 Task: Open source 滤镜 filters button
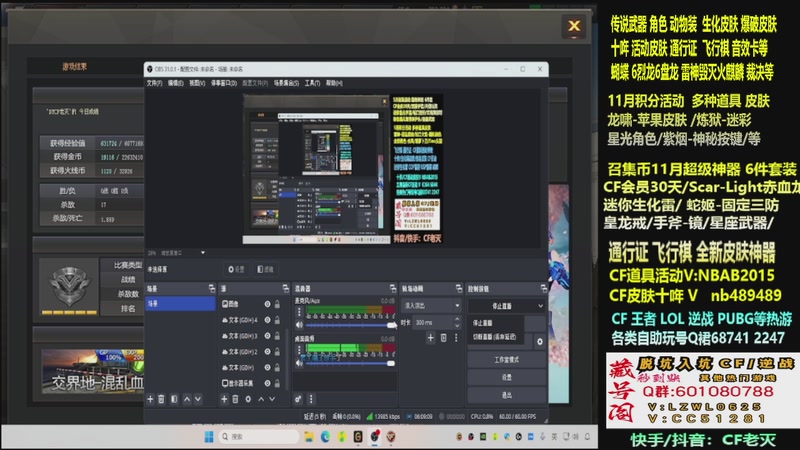(265, 269)
